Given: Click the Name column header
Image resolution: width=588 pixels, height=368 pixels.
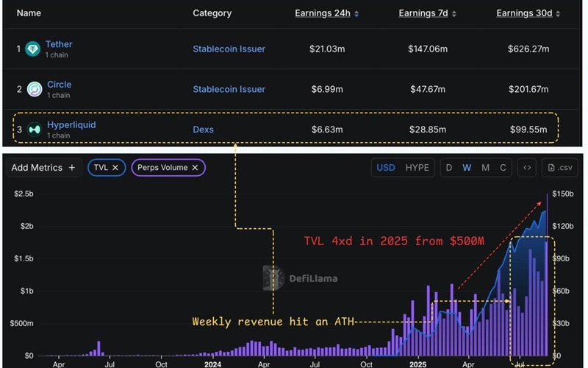Looking at the screenshot, I should (x=29, y=13).
